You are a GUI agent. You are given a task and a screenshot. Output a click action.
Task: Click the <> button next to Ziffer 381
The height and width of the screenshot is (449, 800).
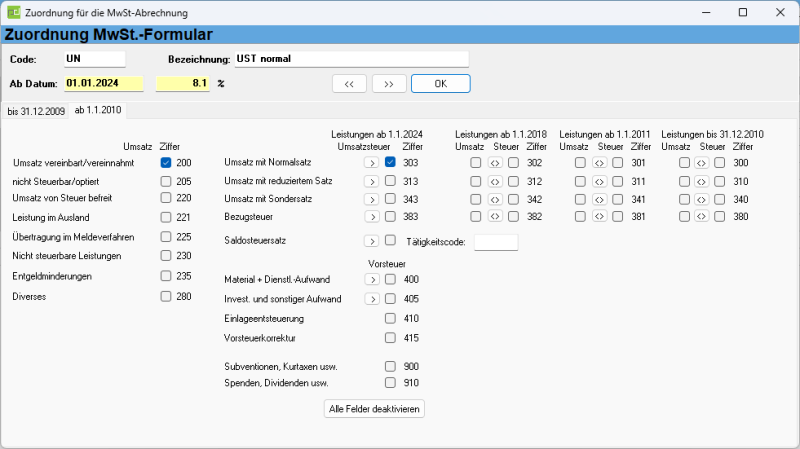coord(599,216)
